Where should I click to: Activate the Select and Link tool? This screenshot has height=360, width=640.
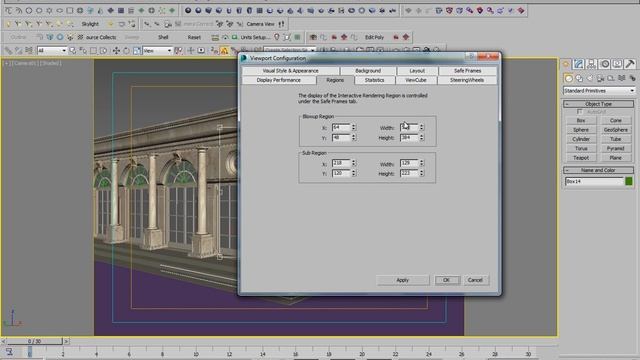8,51
